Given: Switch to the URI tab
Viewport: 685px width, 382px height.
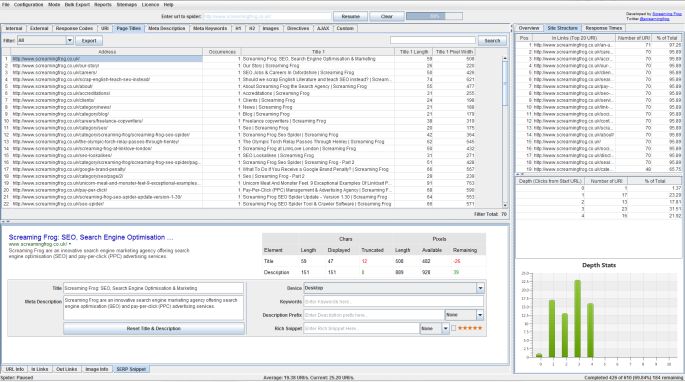Looking at the screenshot, I should pyautogui.click(x=105, y=28).
